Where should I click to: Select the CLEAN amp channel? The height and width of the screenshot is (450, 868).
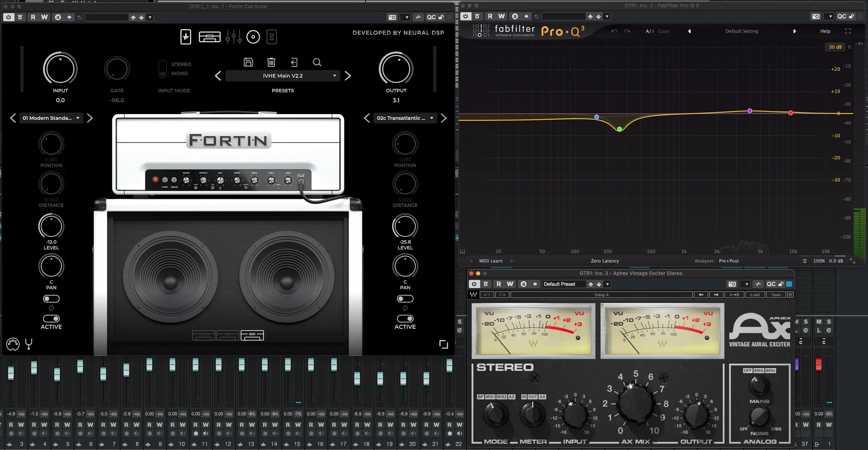pyautogui.click(x=204, y=335)
